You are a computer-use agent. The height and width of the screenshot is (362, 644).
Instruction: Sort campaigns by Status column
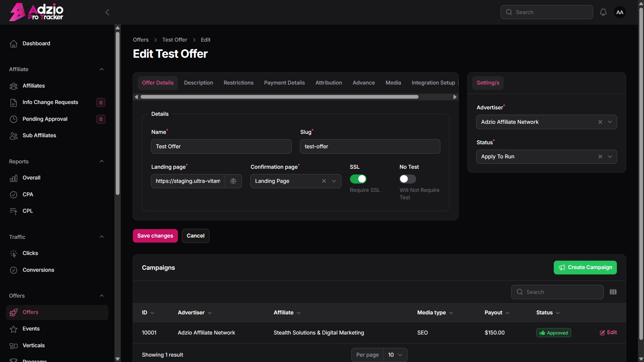click(x=548, y=313)
